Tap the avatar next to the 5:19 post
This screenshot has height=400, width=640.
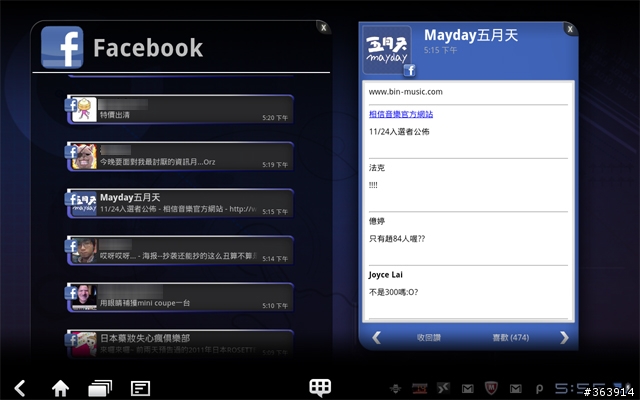84,156
